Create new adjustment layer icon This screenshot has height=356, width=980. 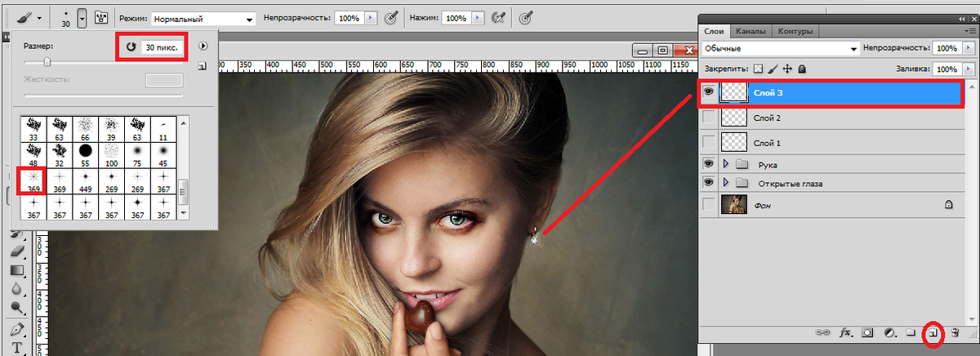(889, 333)
